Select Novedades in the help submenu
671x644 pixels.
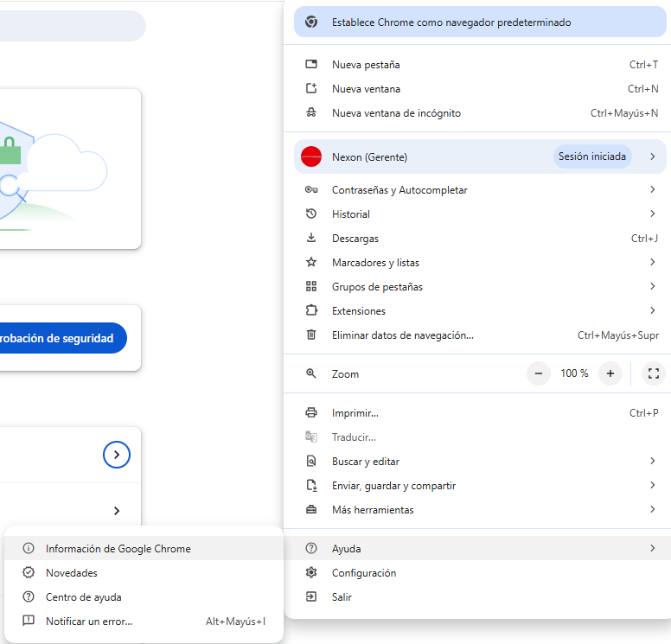pos(144,572)
